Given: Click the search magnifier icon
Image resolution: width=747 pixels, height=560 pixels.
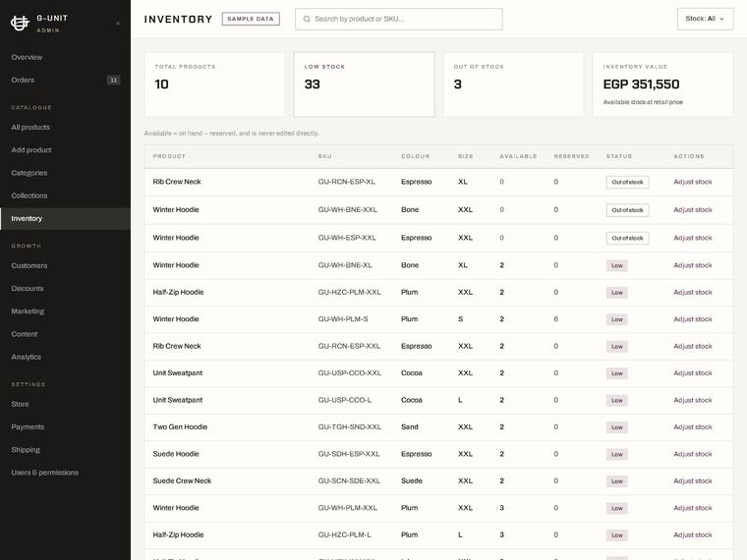Looking at the screenshot, I should 307,19.
